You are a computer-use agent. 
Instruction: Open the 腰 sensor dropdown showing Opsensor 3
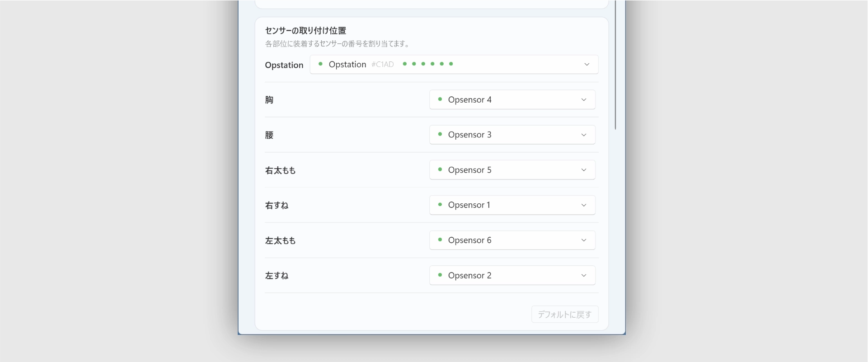(512, 135)
